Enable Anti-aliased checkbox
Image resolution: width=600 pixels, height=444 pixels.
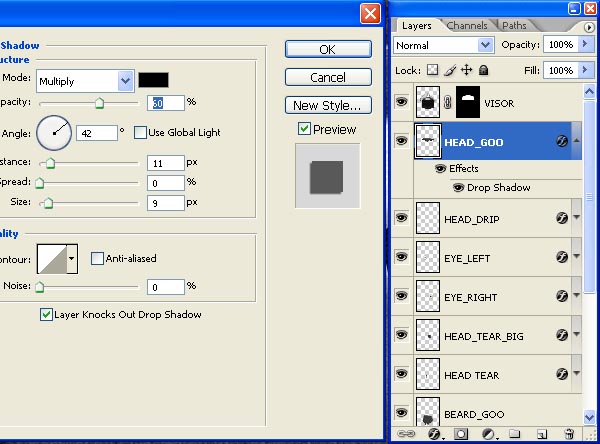pos(97,258)
